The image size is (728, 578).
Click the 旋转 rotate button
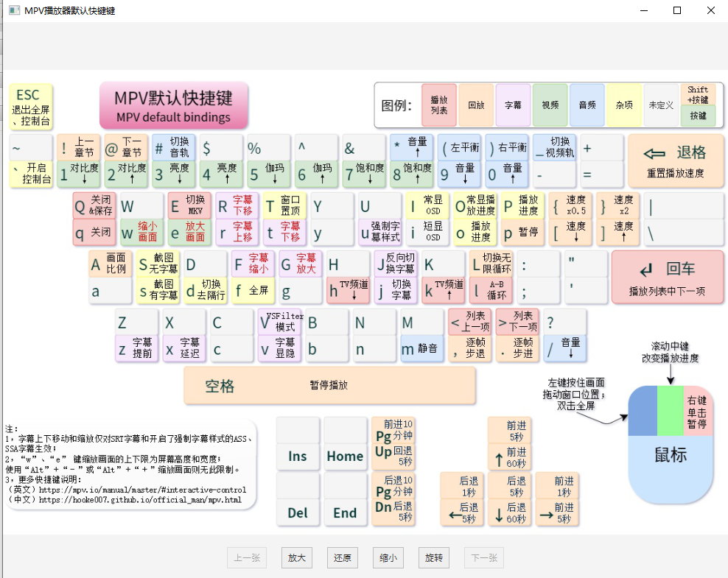coord(434,557)
